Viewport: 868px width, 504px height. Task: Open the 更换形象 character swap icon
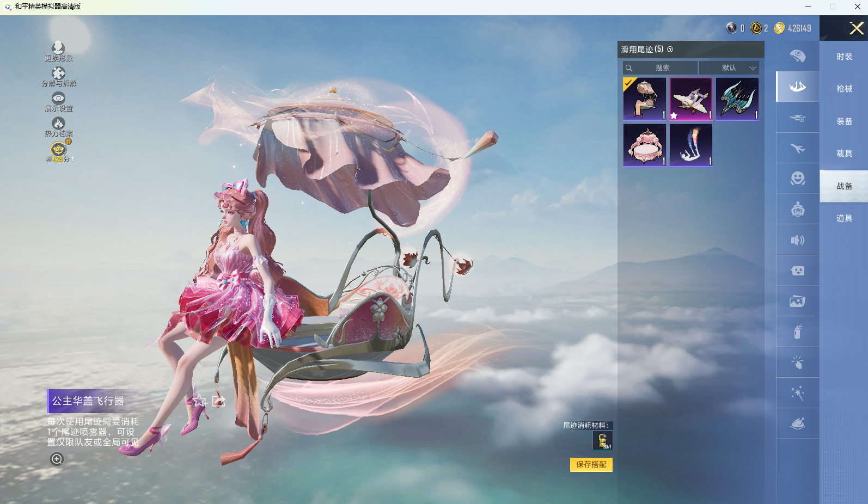(58, 48)
